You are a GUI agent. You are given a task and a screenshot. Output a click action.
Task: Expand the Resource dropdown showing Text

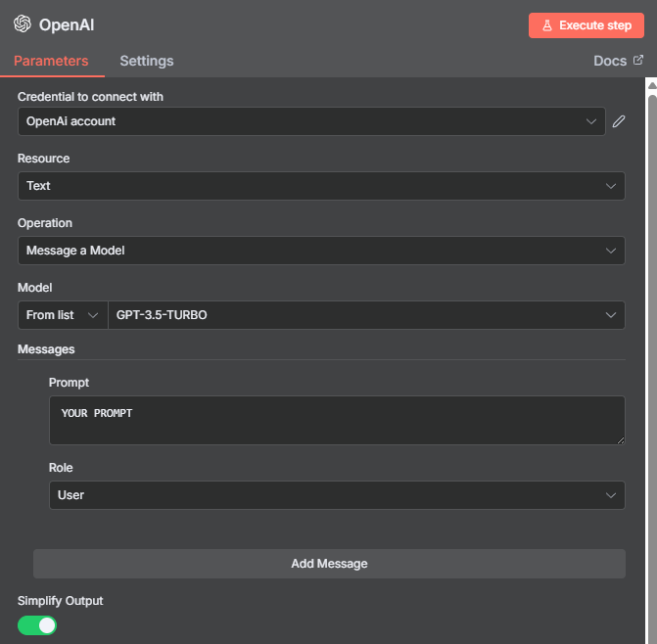[x=321, y=186]
